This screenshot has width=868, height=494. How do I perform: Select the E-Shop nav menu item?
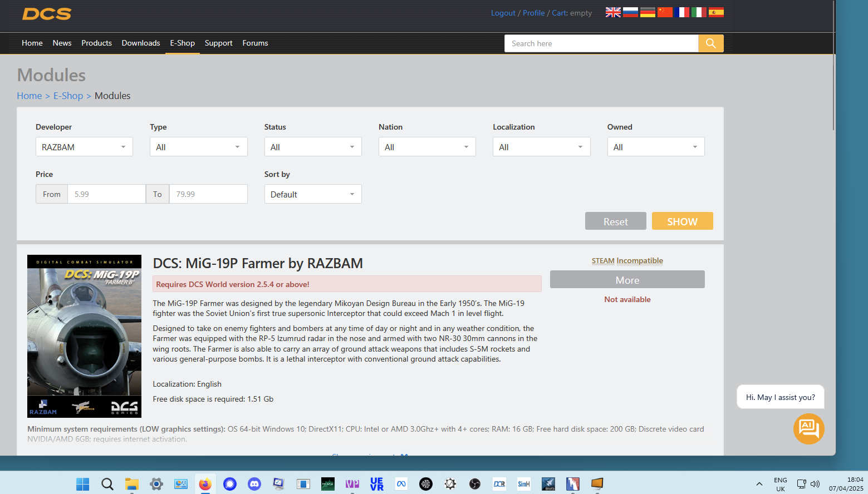(183, 43)
